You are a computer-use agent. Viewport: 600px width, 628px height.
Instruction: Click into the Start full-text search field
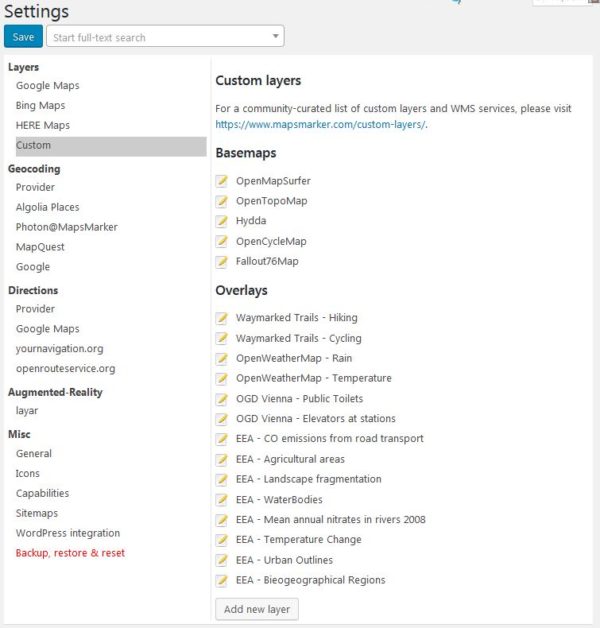[158, 36]
